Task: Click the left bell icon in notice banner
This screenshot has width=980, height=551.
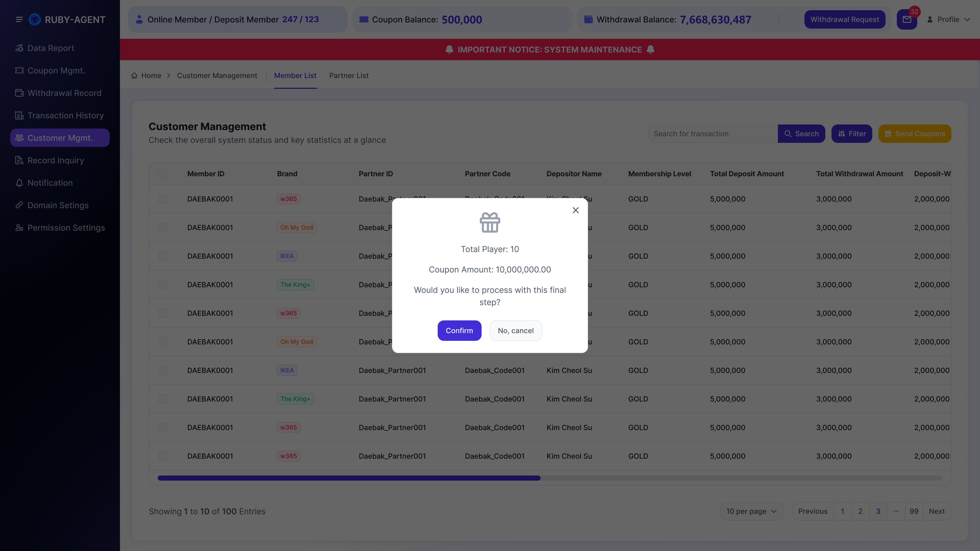Action: point(449,49)
